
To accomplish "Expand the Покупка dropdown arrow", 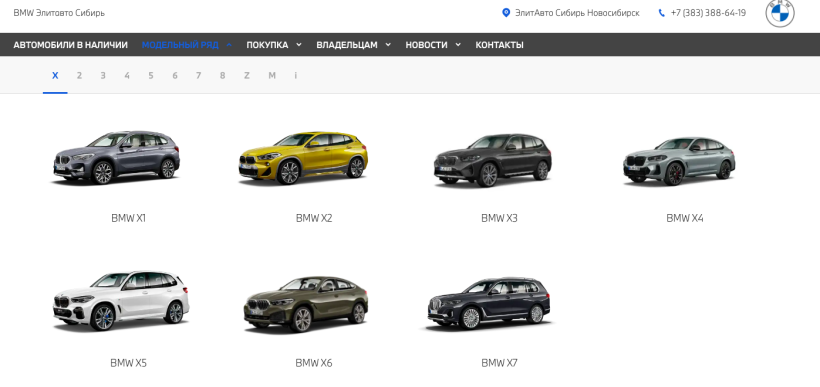I will [x=299, y=45].
